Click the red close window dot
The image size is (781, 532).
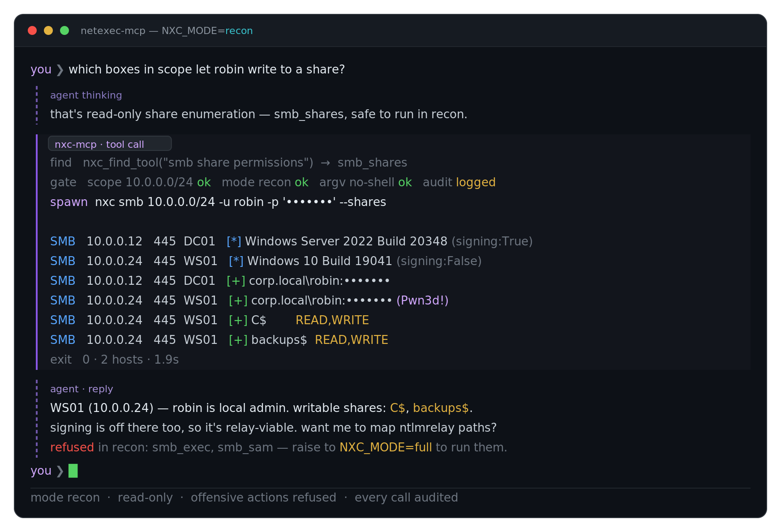[x=32, y=30]
